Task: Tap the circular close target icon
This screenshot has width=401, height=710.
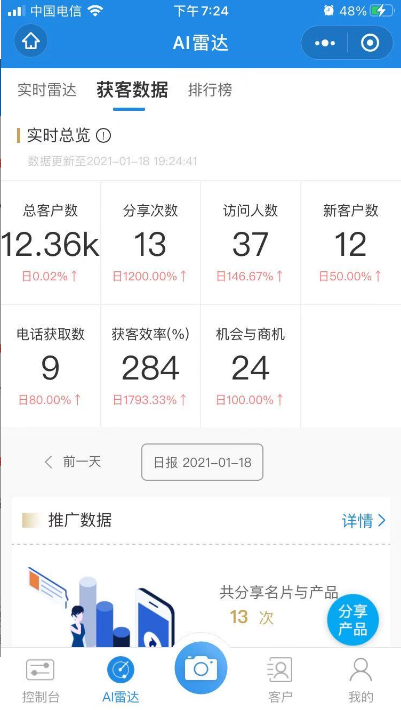Action: [x=370, y=43]
